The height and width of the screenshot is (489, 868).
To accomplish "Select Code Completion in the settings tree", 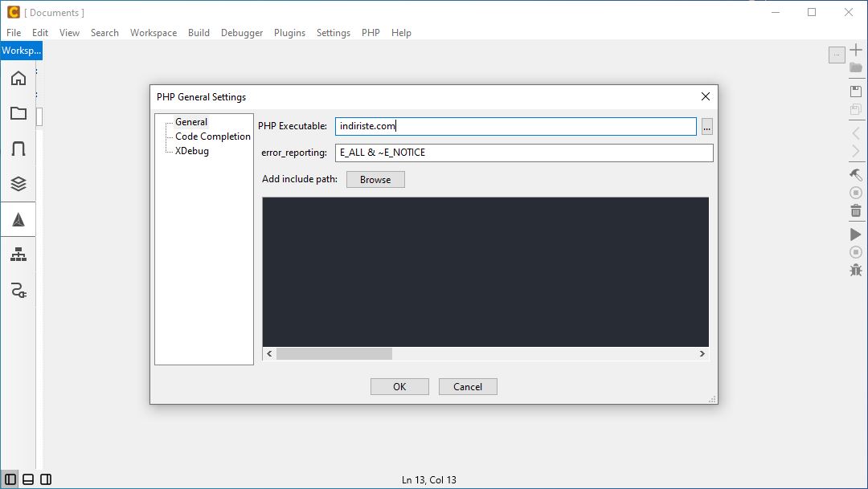I will click(212, 136).
